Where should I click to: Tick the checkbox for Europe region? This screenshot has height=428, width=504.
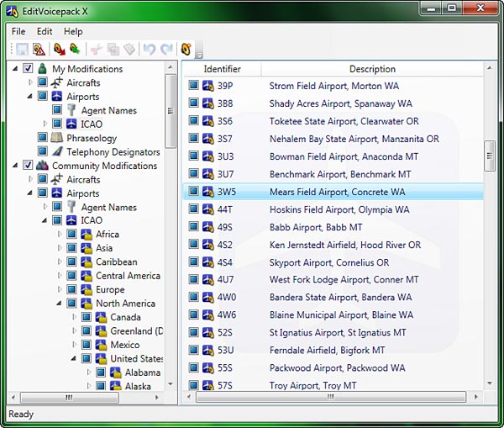tap(71, 290)
